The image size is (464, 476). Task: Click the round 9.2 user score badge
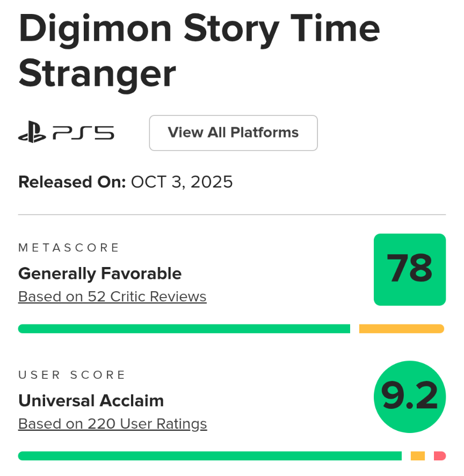coord(409,396)
